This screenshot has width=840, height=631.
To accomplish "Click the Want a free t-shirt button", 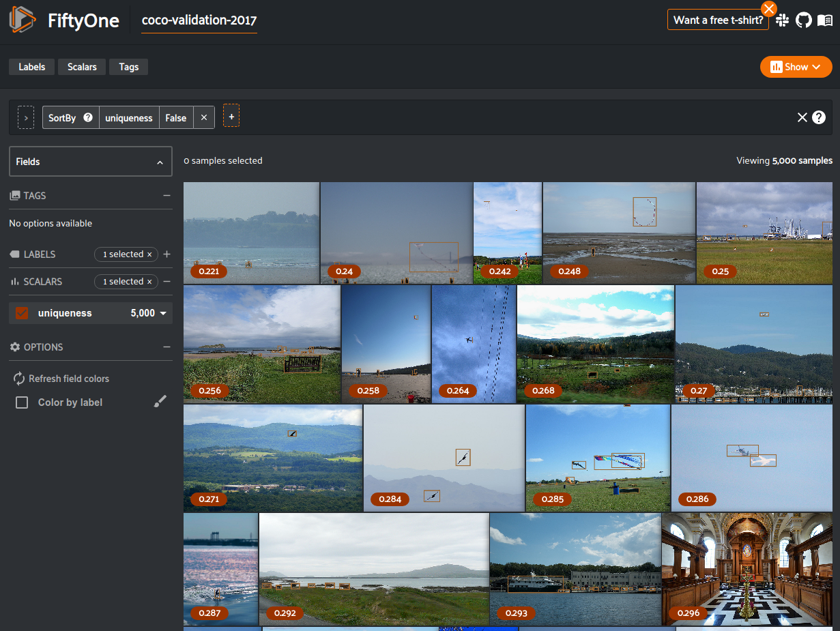I will point(718,20).
